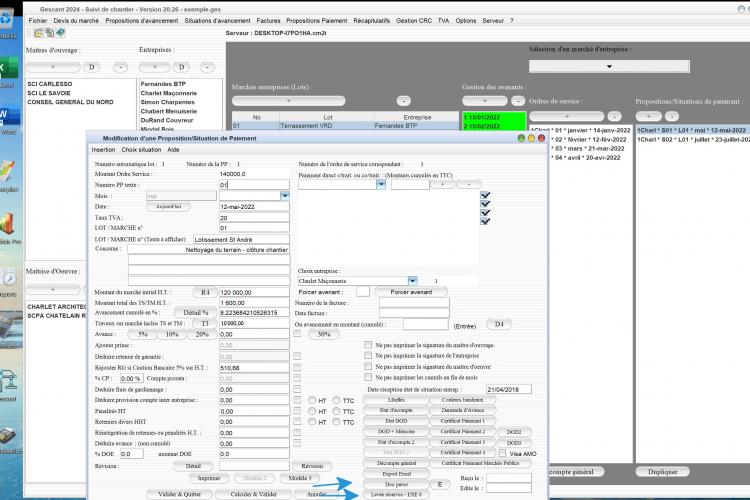Click the green book toolbar icon
The image size is (750, 500).
click(60, 33)
